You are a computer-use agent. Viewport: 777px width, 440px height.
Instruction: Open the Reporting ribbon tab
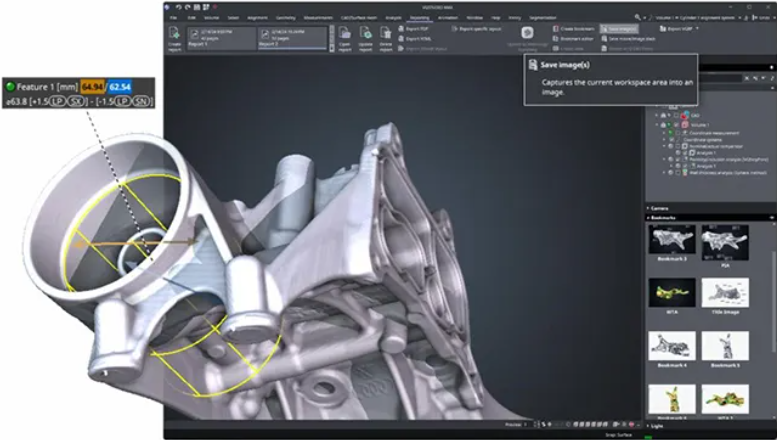point(420,17)
